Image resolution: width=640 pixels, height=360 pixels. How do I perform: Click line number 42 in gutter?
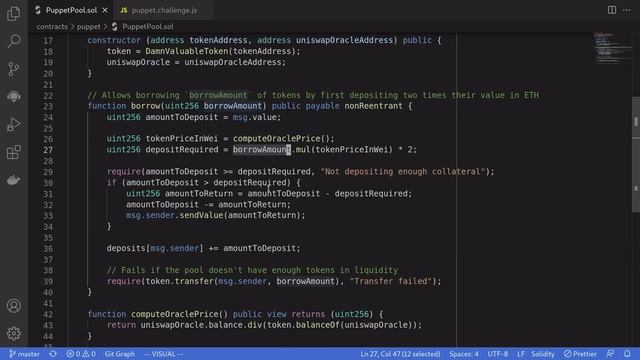pyautogui.click(x=48, y=314)
